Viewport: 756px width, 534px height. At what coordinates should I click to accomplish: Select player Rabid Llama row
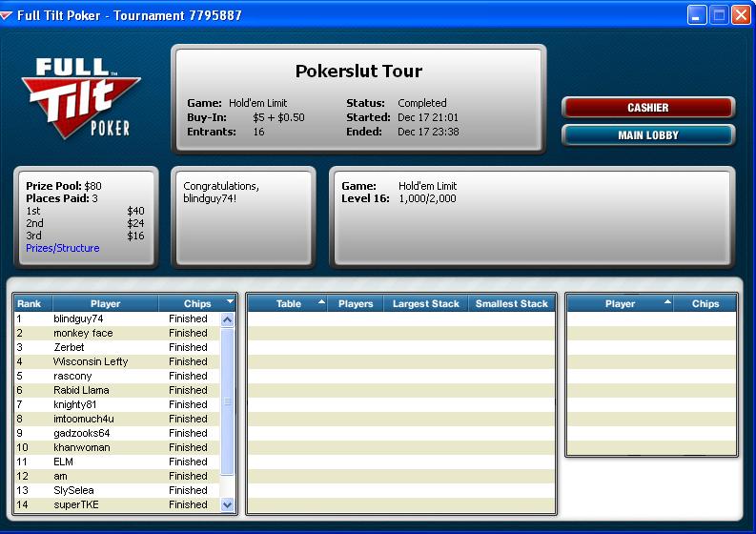point(117,390)
